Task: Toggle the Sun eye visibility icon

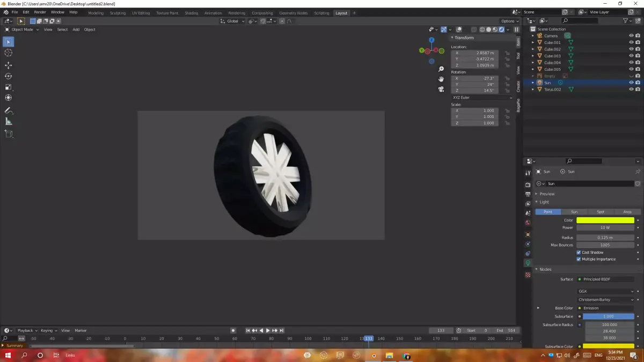Action: click(631, 83)
